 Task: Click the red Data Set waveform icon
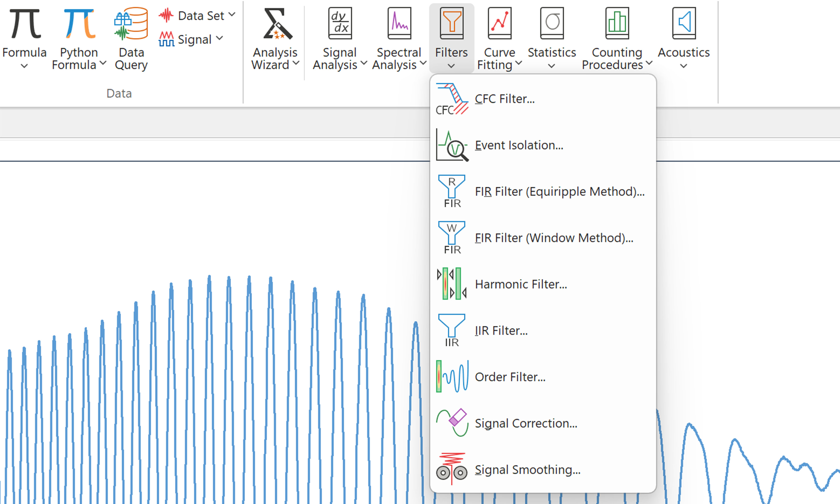pyautogui.click(x=166, y=16)
